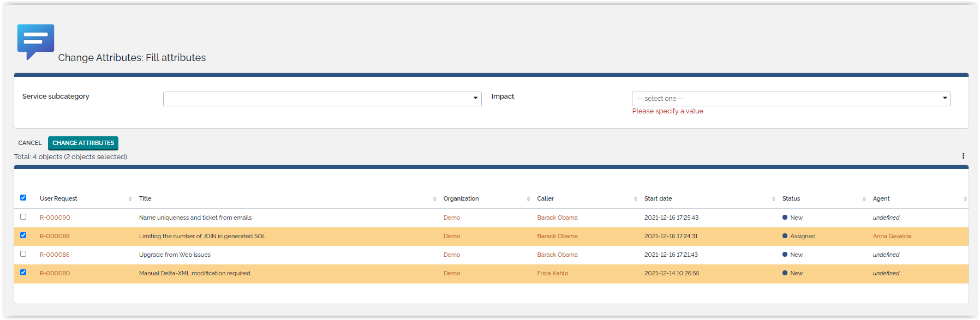The width and height of the screenshot is (980, 320).
Task: Open the three-dot list options menu
Action: (963, 156)
